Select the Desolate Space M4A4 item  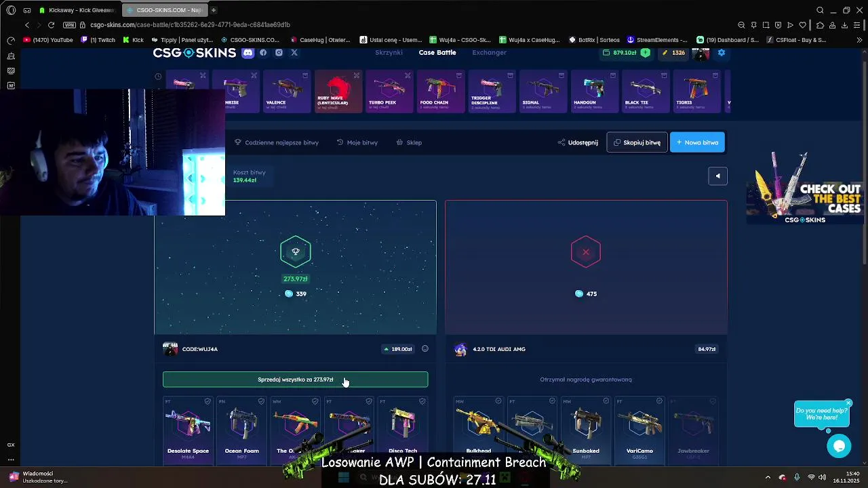(x=188, y=430)
